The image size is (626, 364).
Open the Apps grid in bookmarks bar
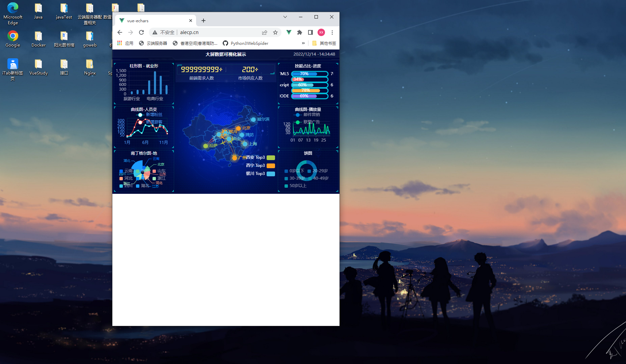(x=125, y=43)
